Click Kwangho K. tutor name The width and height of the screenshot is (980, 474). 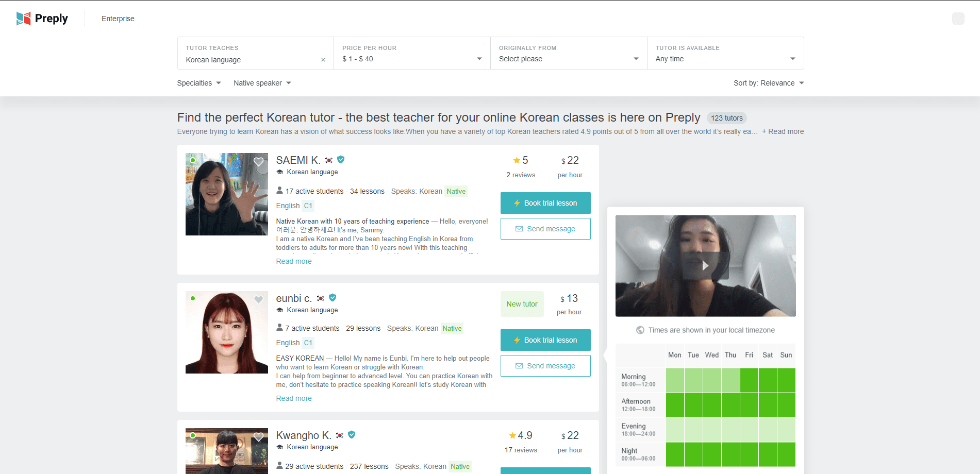(x=304, y=435)
